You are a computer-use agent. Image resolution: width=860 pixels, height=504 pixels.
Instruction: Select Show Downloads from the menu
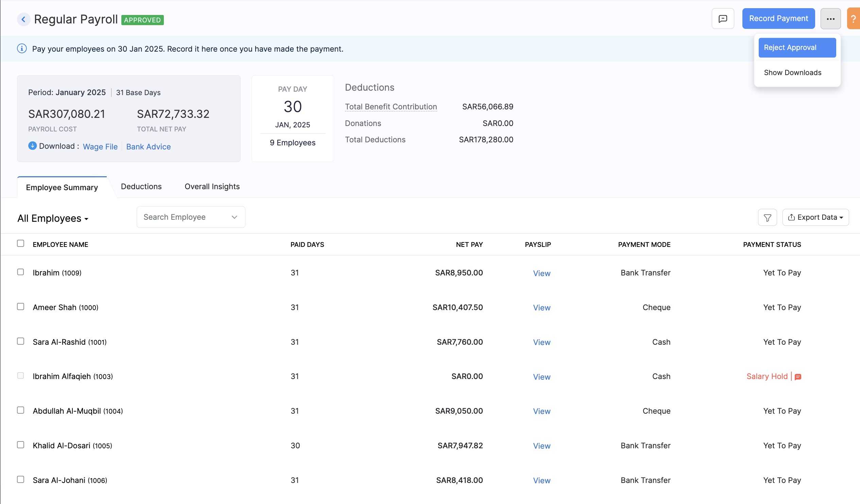click(x=792, y=72)
